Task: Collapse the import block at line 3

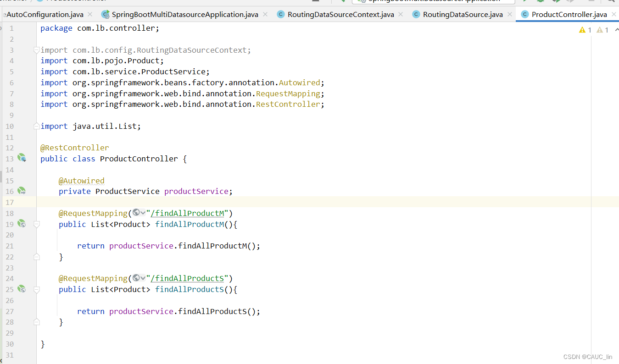Action: tap(37, 50)
